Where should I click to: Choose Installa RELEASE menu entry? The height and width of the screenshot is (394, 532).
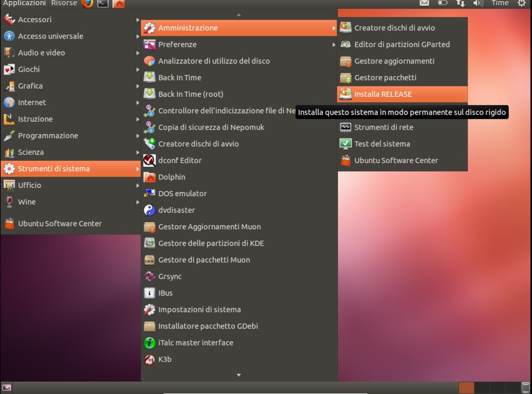click(402, 94)
